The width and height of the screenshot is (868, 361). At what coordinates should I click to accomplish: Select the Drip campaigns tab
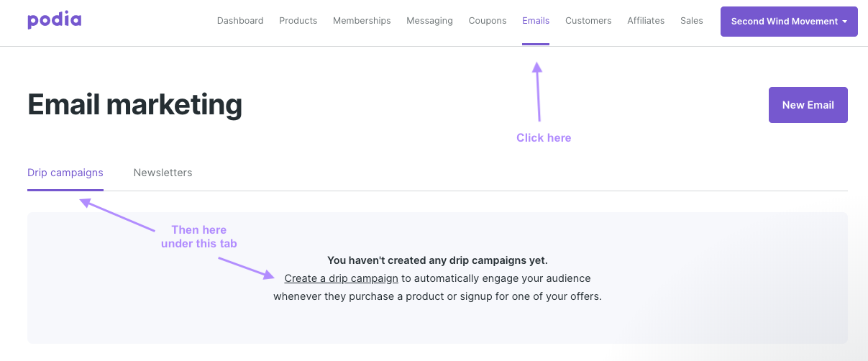(65, 173)
